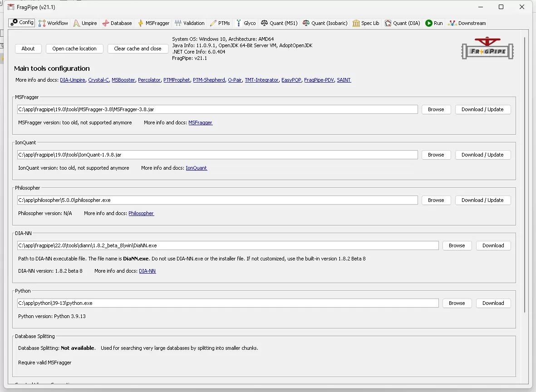Go to the Validation tab

[190, 23]
